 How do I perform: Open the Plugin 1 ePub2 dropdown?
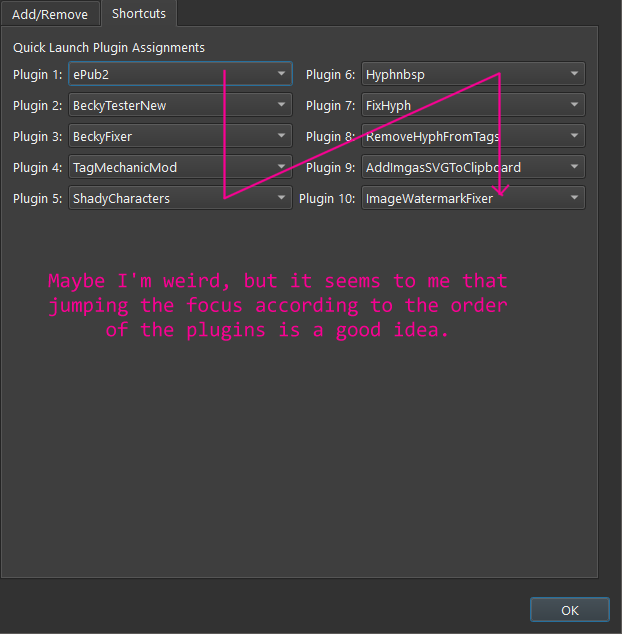pyautogui.click(x=180, y=74)
